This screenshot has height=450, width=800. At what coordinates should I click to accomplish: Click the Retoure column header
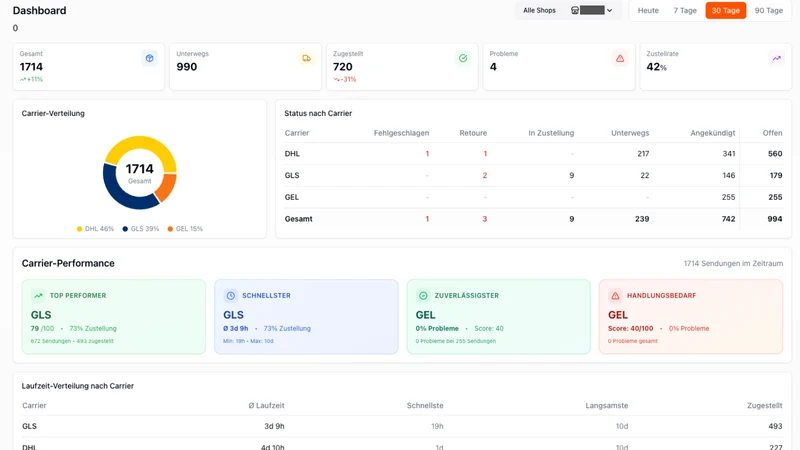click(473, 133)
